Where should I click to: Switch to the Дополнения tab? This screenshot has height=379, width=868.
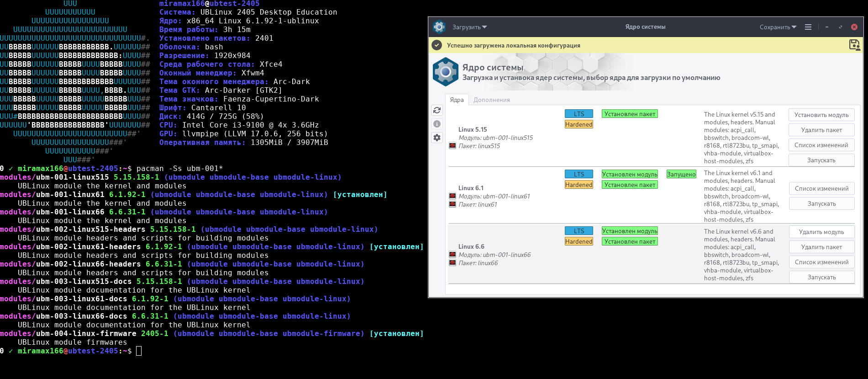click(491, 100)
